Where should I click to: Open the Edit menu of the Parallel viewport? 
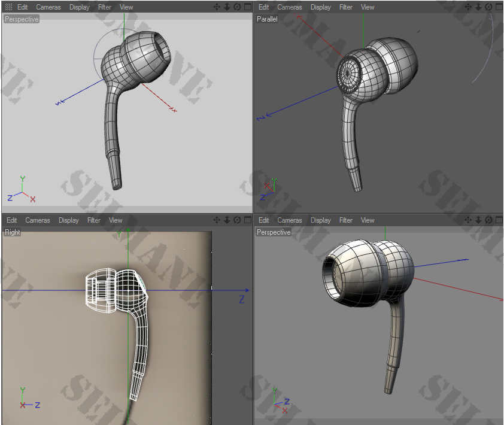point(263,7)
